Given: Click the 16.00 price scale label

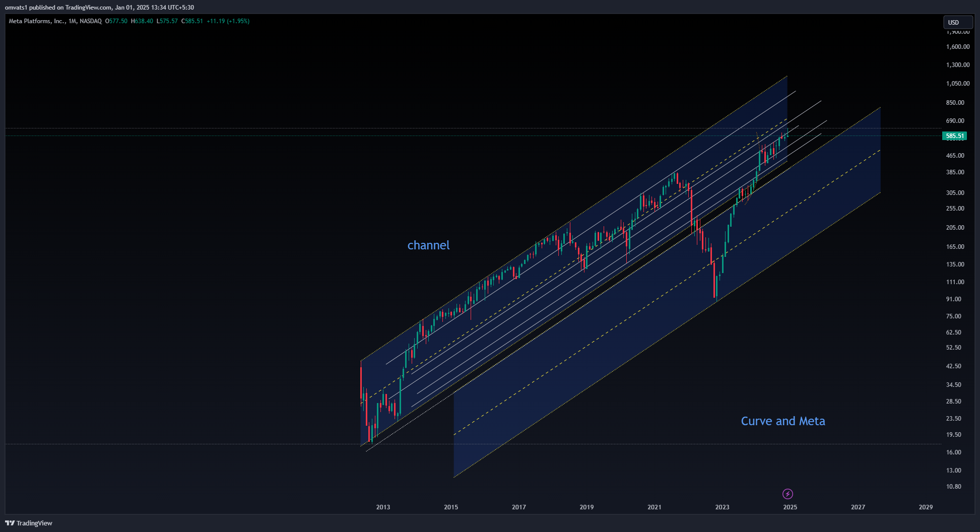Looking at the screenshot, I should 954,452.
